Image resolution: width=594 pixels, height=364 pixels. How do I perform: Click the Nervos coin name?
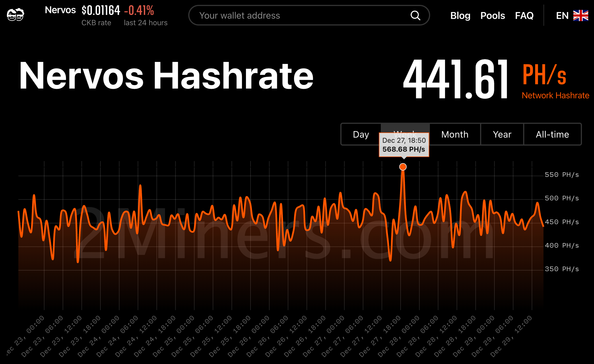point(60,10)
